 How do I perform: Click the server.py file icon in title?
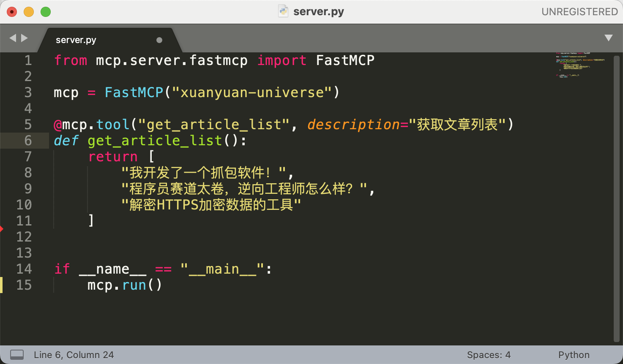pos(283,11)
